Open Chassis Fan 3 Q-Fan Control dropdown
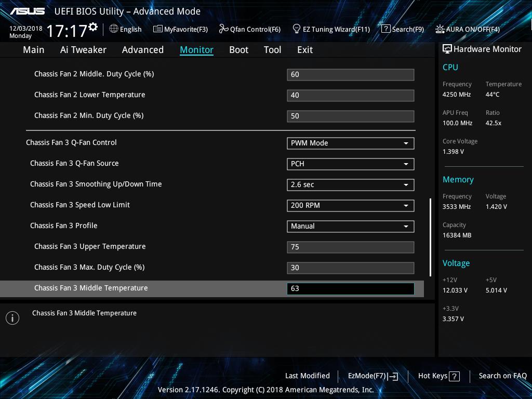Viewport: 532px width, 399px height. [x=350, y=143]
